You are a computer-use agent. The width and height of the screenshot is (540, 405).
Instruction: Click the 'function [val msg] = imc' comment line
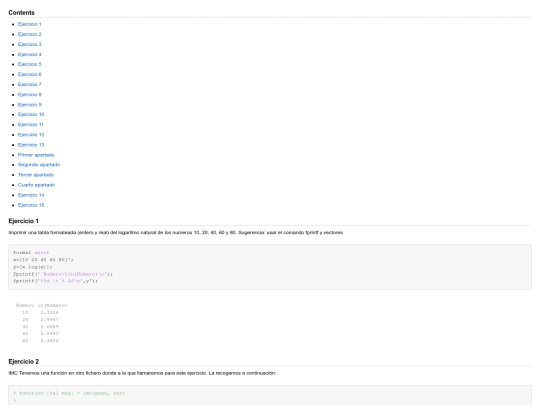coord(69,393)
